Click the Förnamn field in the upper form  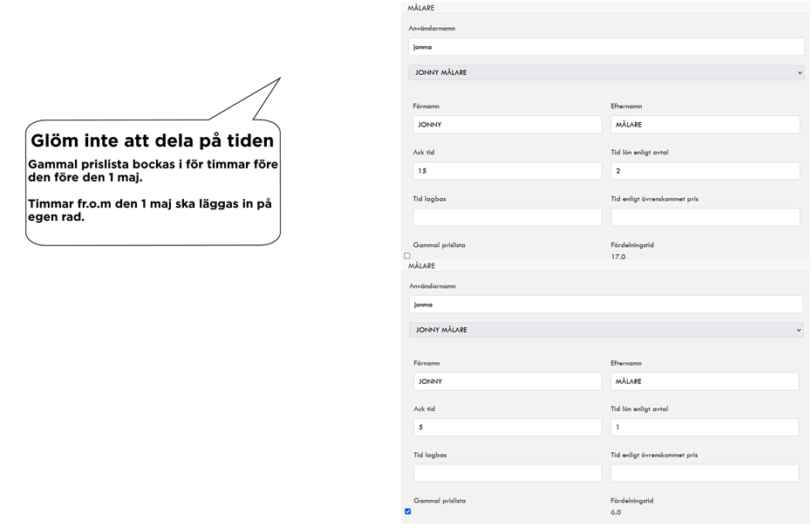point(508,124)
